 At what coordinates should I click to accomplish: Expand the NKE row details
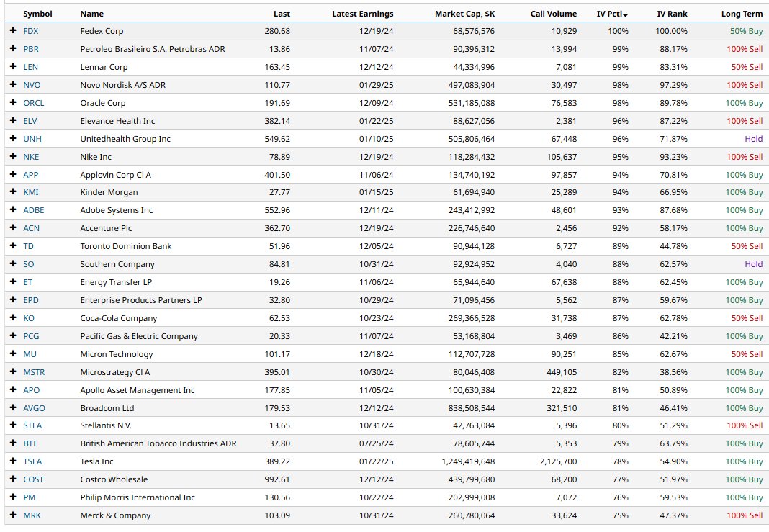[x=13, y=156]
